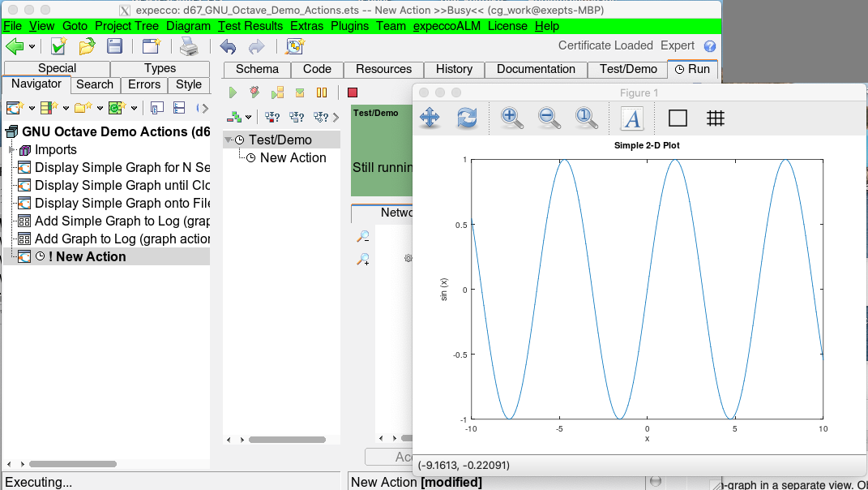Click the rotate tool in Figure 1 toolbar
This screenshot has height=490, width=868.
(x=467, y=118)
